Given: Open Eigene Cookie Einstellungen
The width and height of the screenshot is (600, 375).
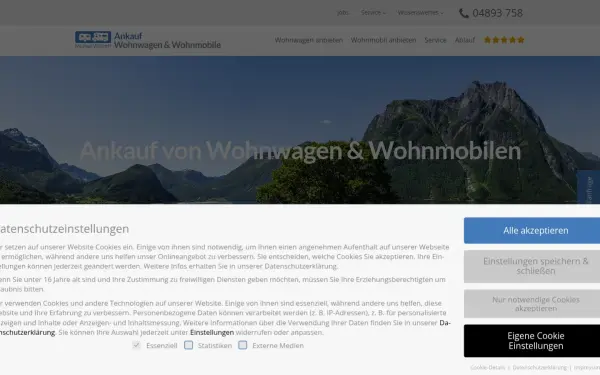Looking at the screenshot, I should point(532,341).
